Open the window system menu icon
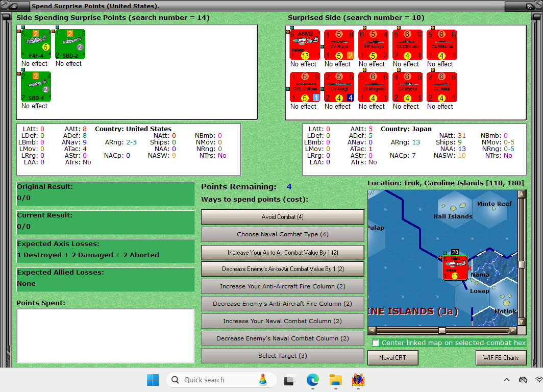The width and height of the screenshot is (543, 392). coord(14,6)
